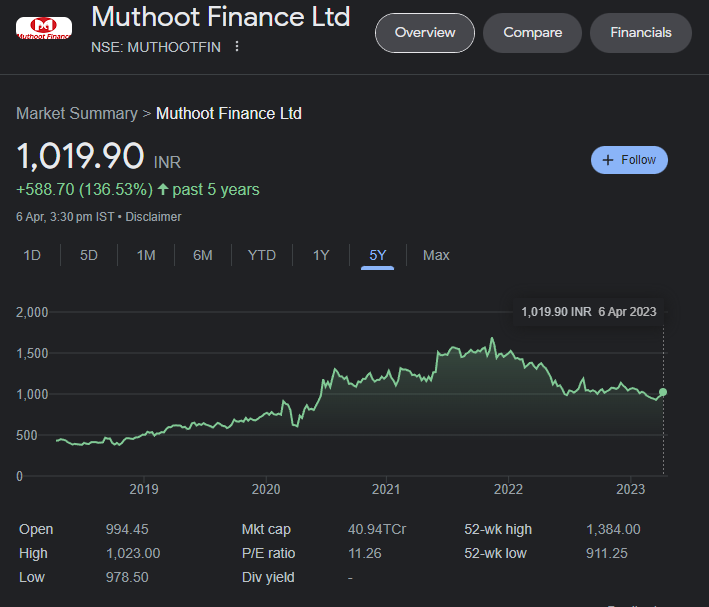Switch chart to 1M range
Image resolution: width=709 pixels, height=607 pixels.
pos(146,255)
